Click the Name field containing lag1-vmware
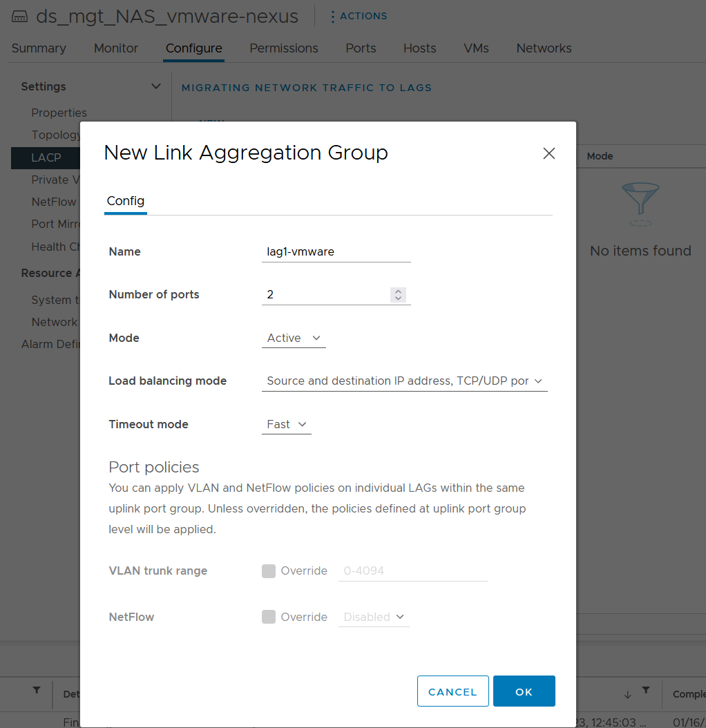 [336, 251]
